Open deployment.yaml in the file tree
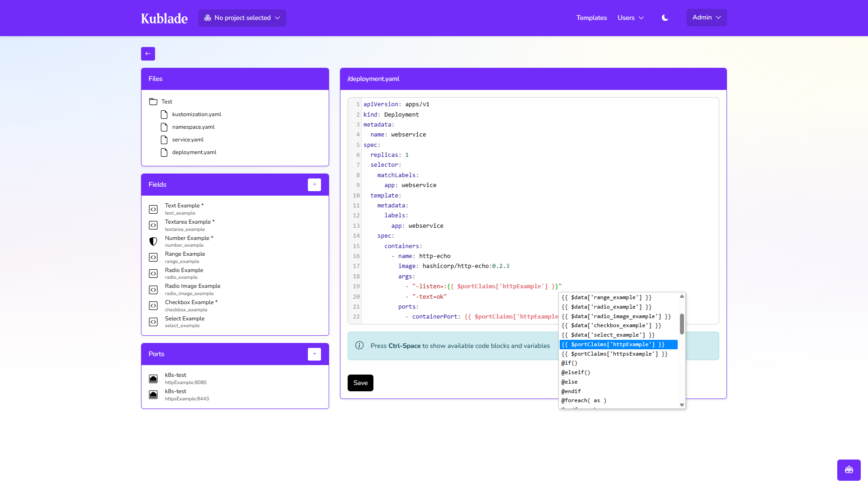Viewport: 868px width, 488px height. click(194, 152)
